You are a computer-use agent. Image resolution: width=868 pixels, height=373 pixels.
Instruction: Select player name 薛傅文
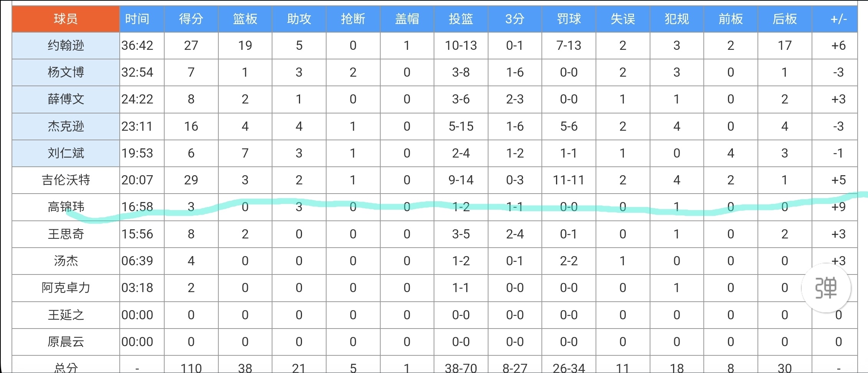click(x=66, y=99)
